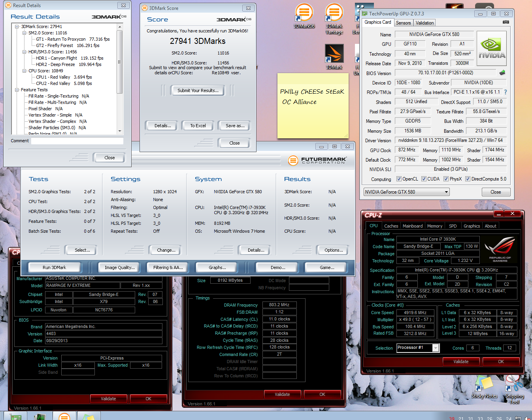Click Details... in 3DMark Score window
Image resolution: width=532 pixels, height=420 pixels.
(162, 126)
